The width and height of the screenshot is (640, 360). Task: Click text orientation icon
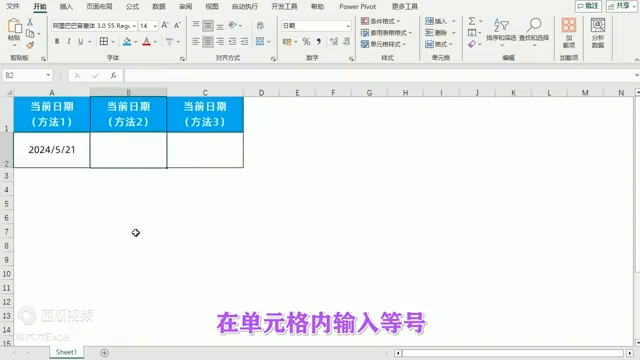click(x=233, y=25)
